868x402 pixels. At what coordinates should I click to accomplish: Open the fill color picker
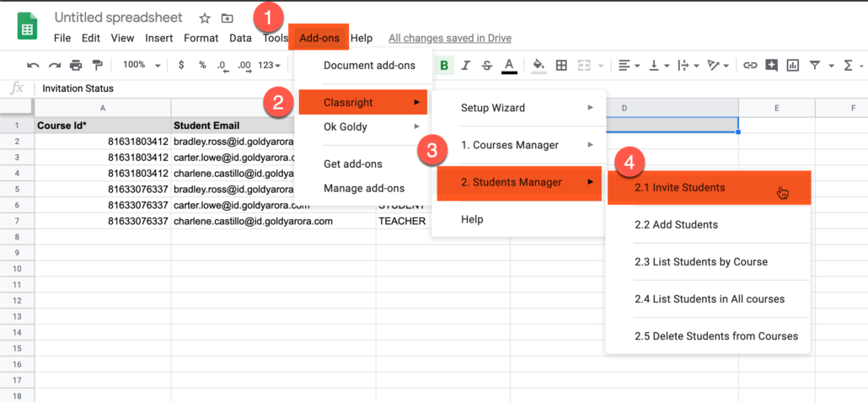(x=539, y=66)
